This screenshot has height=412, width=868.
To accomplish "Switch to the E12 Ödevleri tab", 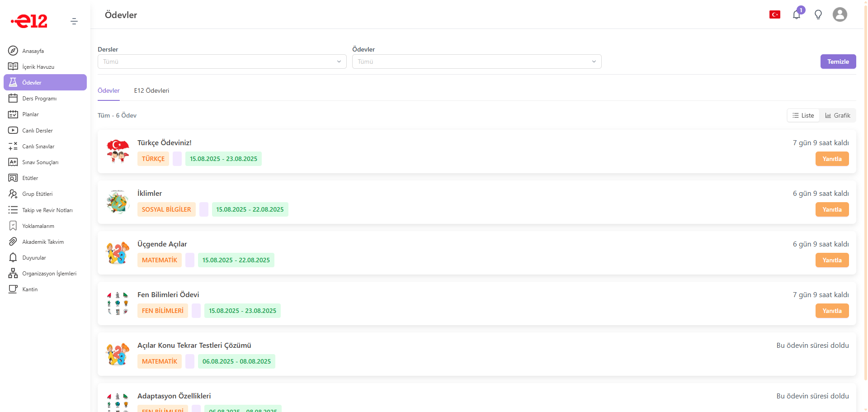I will (x=151, y=90).
